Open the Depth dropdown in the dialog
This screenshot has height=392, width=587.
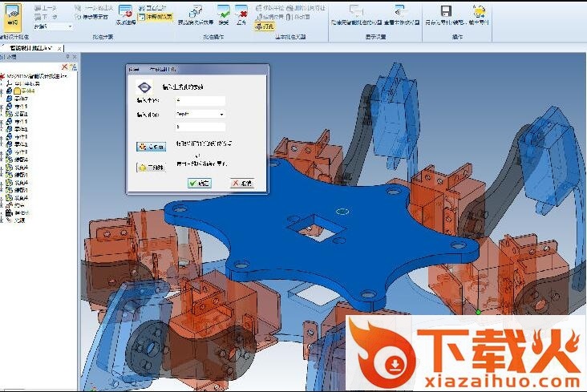point(199,114)
